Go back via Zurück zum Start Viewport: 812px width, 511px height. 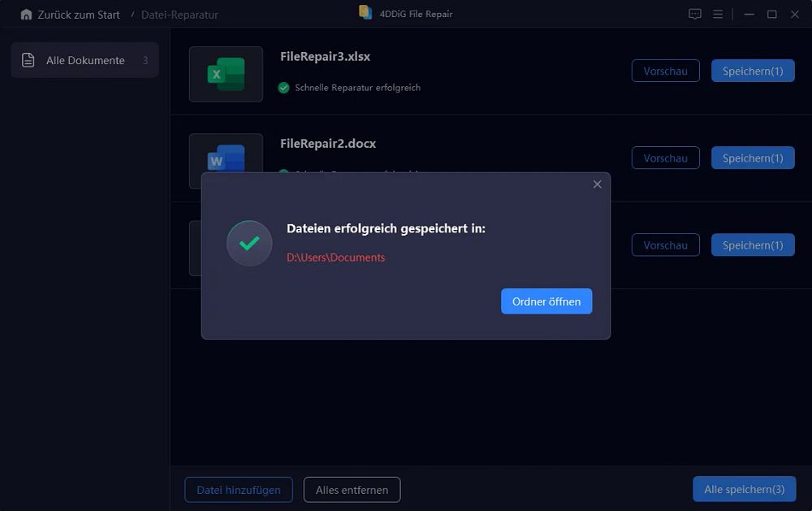tap(78, 15)
